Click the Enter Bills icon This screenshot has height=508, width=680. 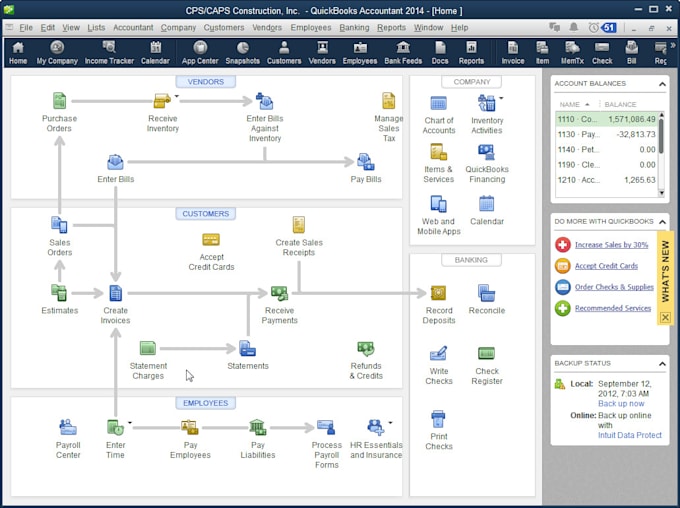115,162
